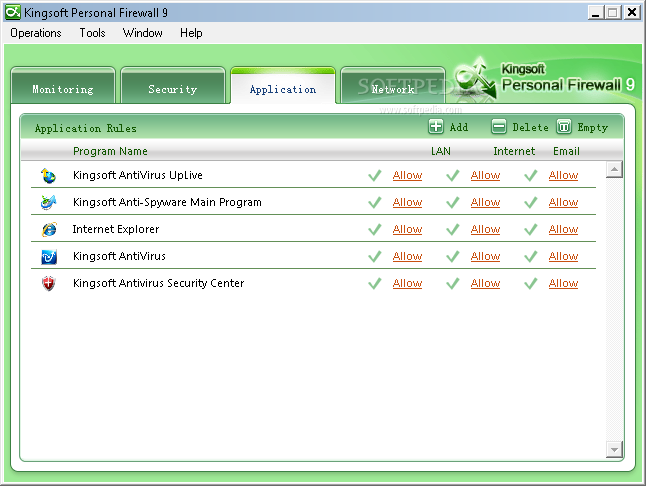The height and width of the screenshot is (486, 646).
Task: Toggle LAN Allow link for Internet Explorer
Action: coord(407,229)
